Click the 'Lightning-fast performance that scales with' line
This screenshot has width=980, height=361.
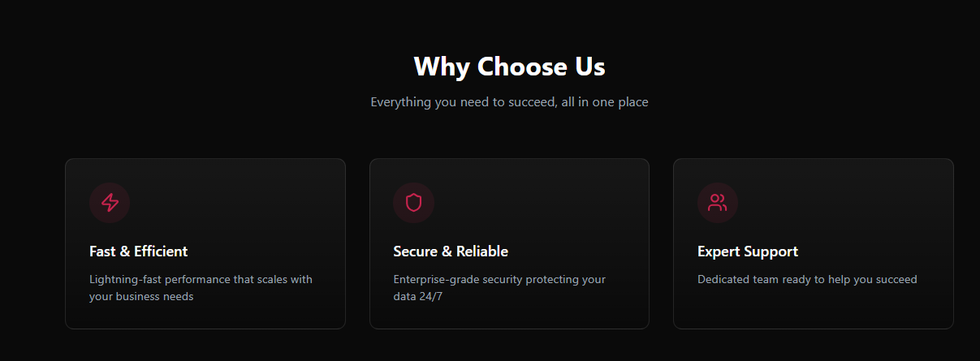201,280
